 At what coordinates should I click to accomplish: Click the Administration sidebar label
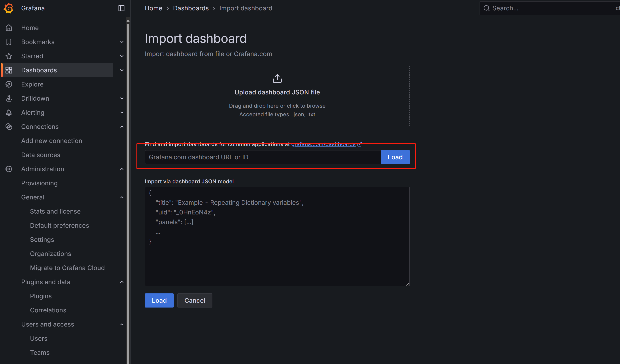click(43, 169)
